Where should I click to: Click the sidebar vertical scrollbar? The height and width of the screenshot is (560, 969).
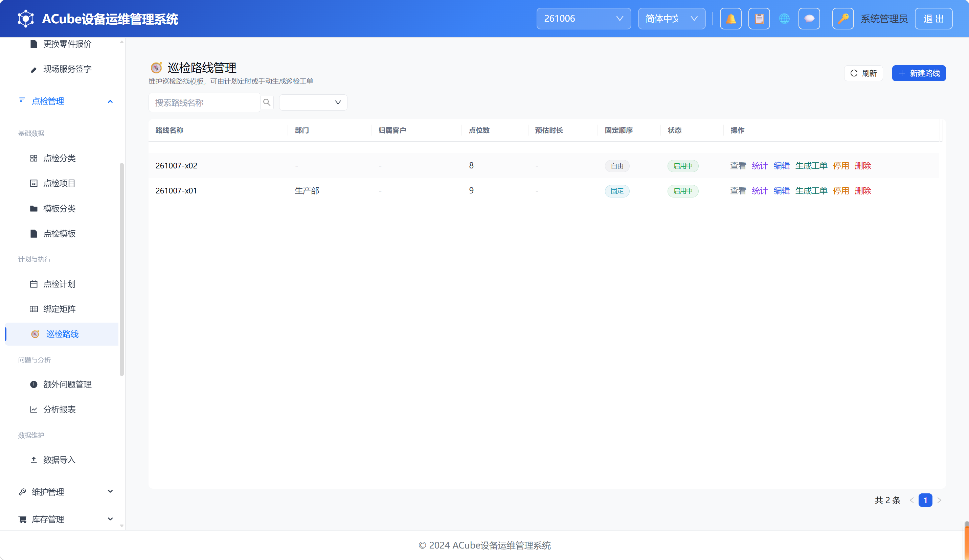(121, 269)
